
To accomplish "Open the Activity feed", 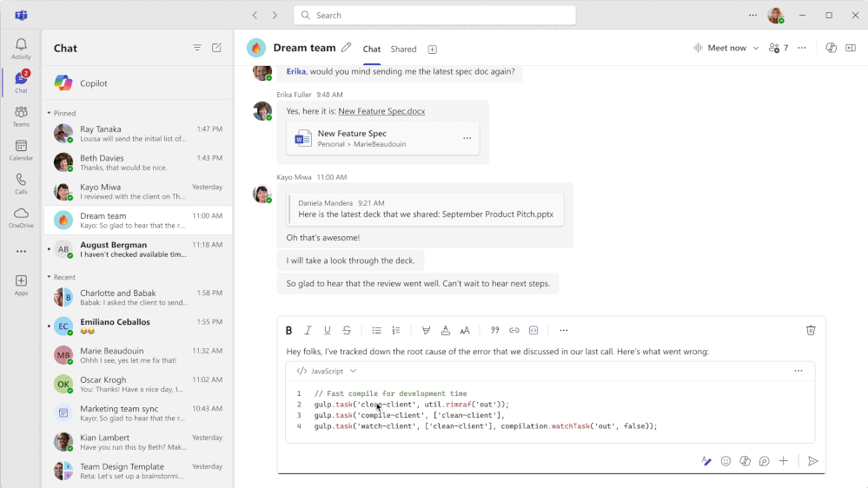I will click(21, 49).
